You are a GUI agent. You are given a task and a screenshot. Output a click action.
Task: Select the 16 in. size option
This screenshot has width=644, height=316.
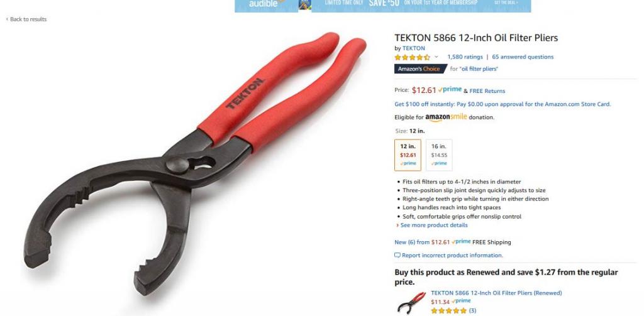point(439,155)
